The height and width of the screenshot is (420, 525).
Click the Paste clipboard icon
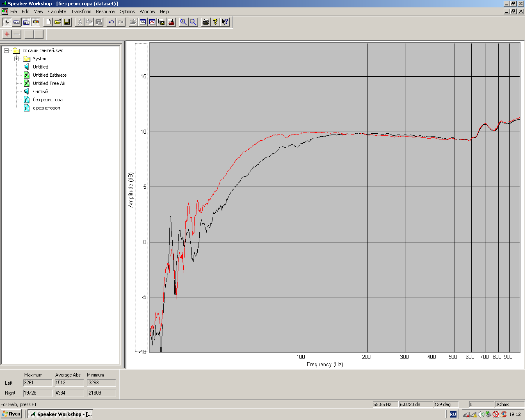click(x=98, y=22)
